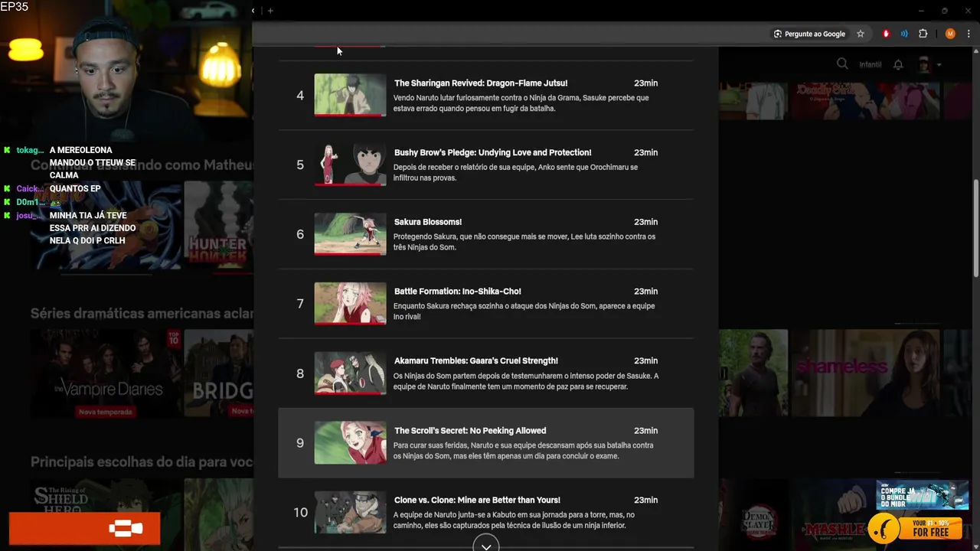Open the Netflix search icon
Viewport: 980px width, 551px height.
(842, 64)
